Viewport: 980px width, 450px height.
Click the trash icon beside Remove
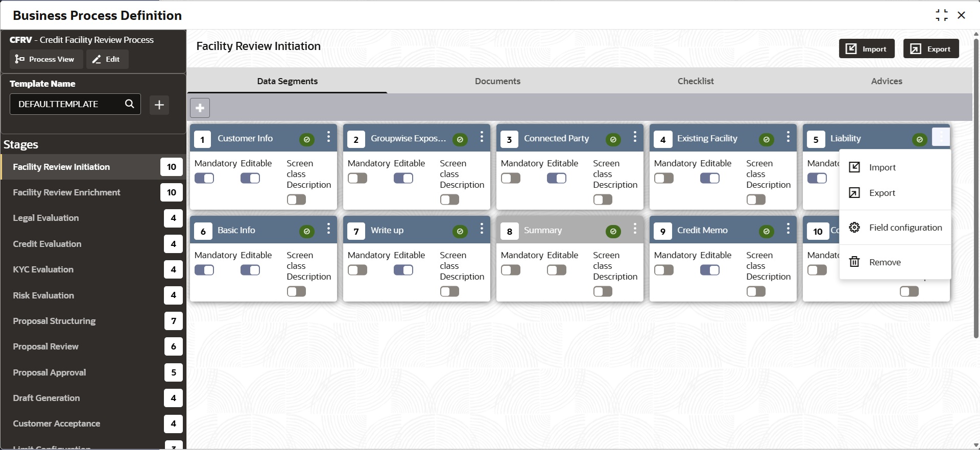coord(854,262)
